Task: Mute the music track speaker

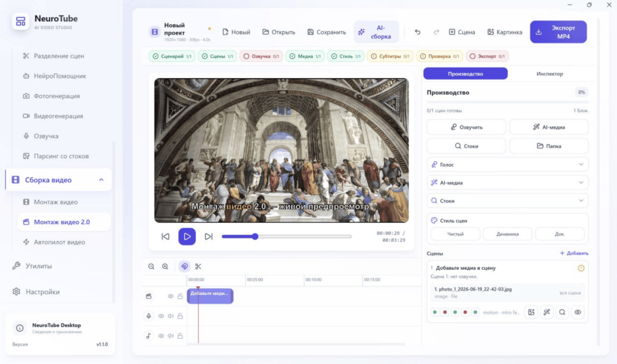Action: point(171,336)
